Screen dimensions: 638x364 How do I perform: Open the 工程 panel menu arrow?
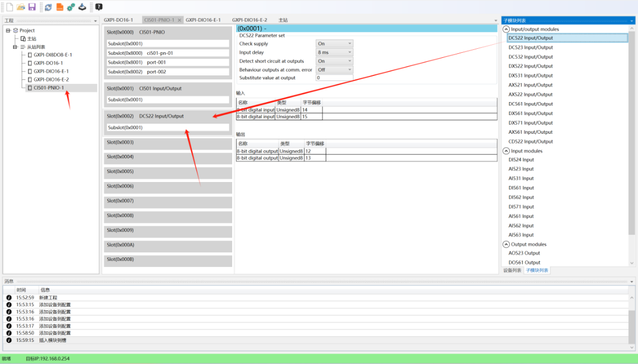(95, 21)
